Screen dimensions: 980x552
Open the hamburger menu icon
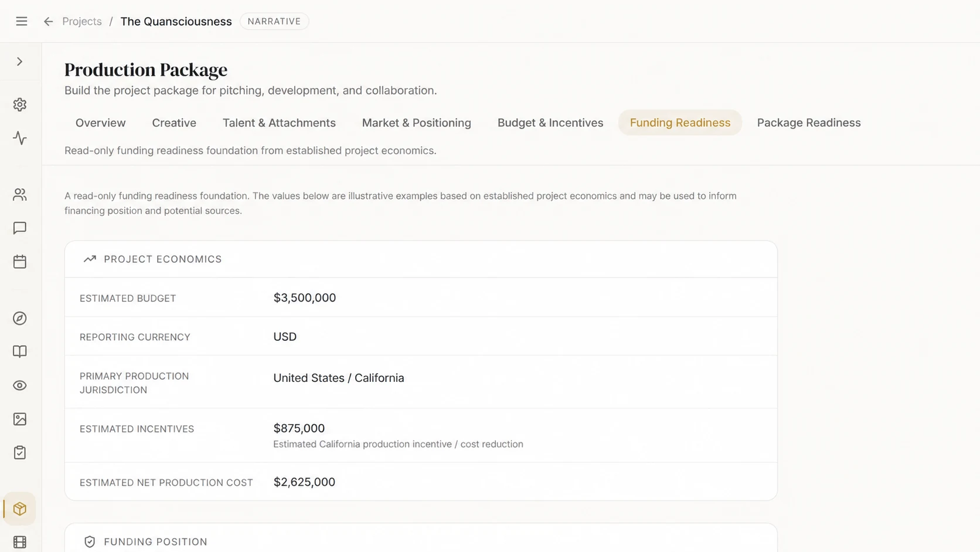click(22, 21)
